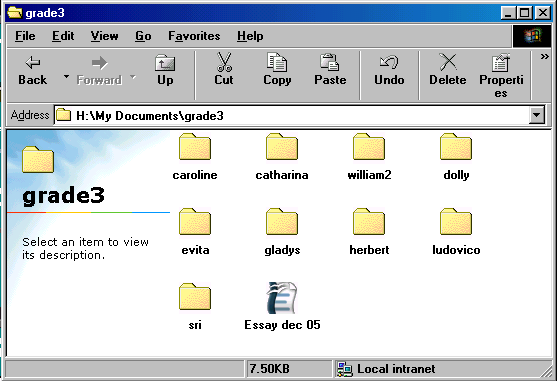Expand the toolbar overflow chevron
The width and height of the screenshot is (557, 381).
545,56
